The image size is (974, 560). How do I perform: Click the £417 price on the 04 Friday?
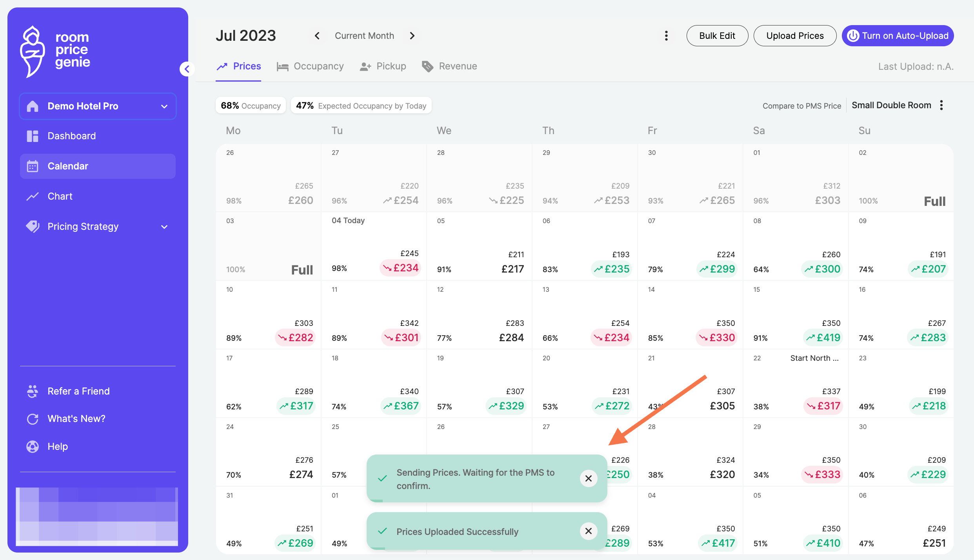(718, 544)
